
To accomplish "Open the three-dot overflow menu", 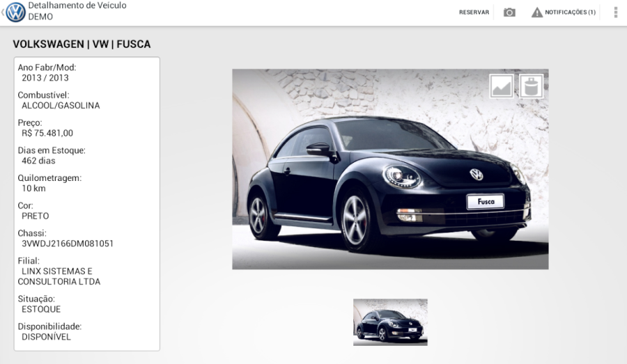I will [615, 13].
